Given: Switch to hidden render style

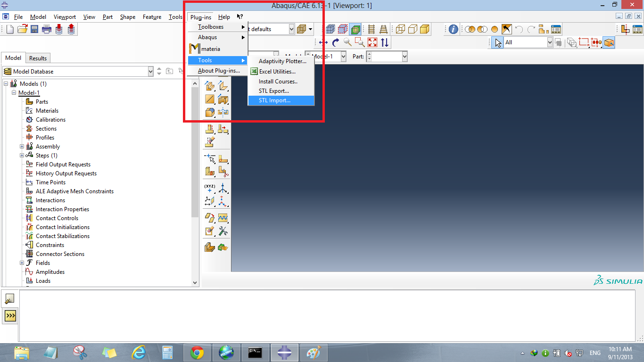Looking at the screenshot, I should pyautogui.click(x=413, y=29).
